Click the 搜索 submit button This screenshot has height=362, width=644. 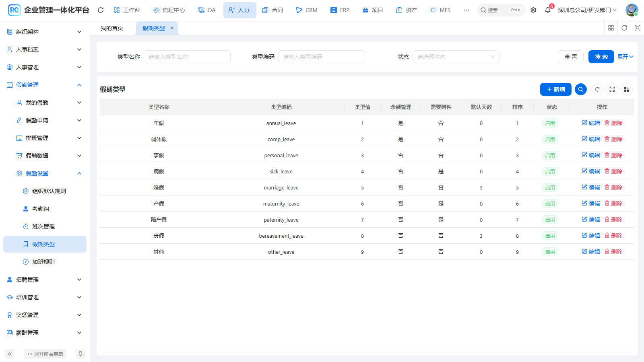coord(601,57)
